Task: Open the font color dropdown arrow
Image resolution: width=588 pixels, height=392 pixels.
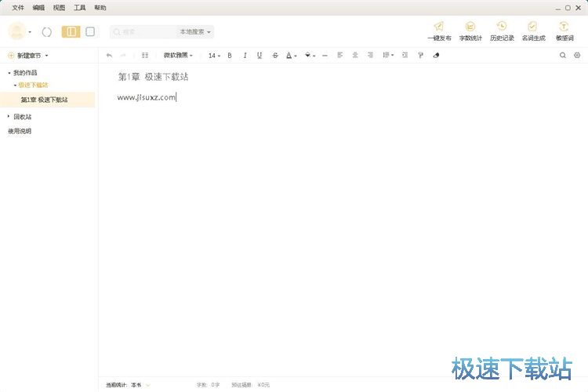Action: [296, 56]
